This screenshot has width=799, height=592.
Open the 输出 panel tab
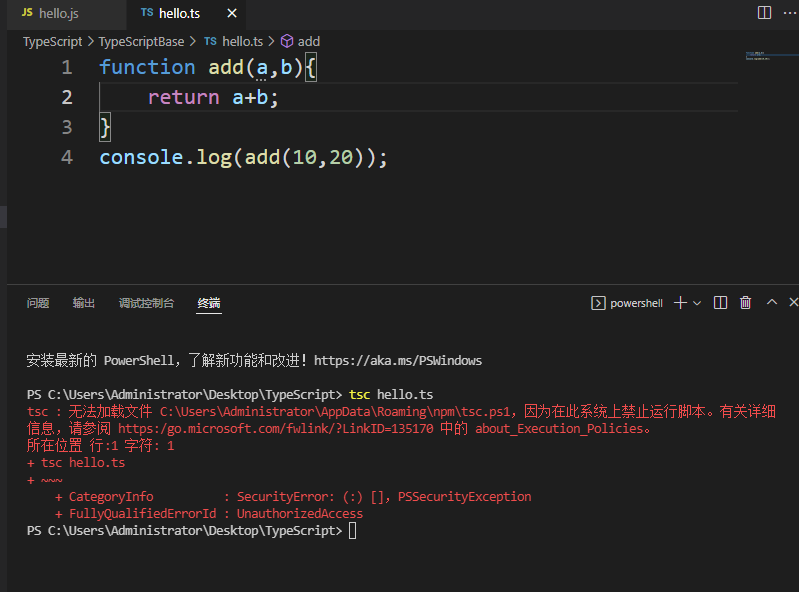click(x=84, y=303)
